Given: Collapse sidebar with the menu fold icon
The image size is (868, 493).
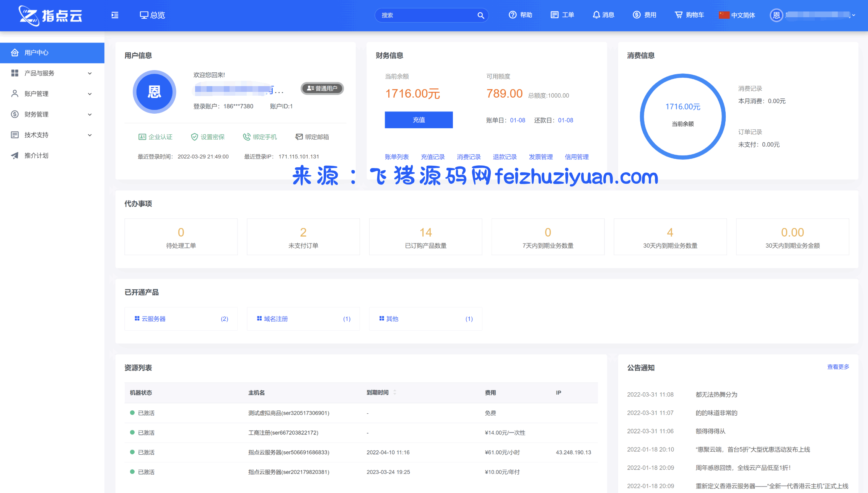Looking at the screenshot, I should pos(115,15).
